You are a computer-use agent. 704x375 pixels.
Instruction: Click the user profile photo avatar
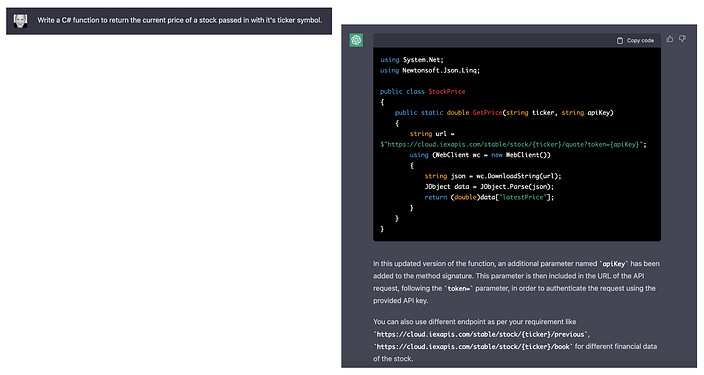(x=20, y=21)
